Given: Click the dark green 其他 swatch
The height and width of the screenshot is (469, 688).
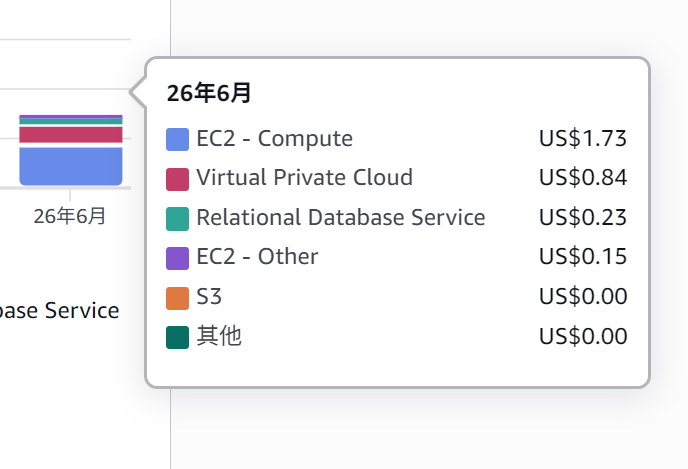Looking at the screenshot, I should [x=177, y=337].
